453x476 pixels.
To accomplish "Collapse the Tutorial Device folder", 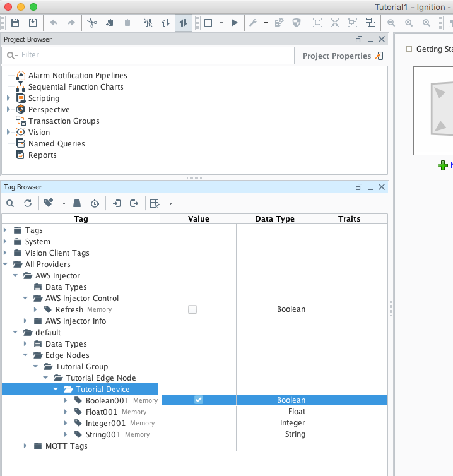I will [x=56, y=390].
